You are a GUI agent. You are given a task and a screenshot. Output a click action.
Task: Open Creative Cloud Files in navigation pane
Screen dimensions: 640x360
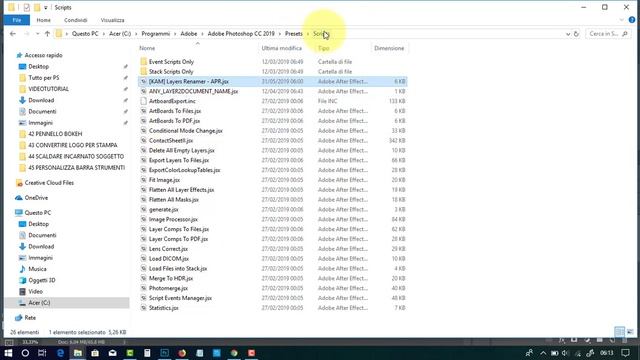(49, 183)
